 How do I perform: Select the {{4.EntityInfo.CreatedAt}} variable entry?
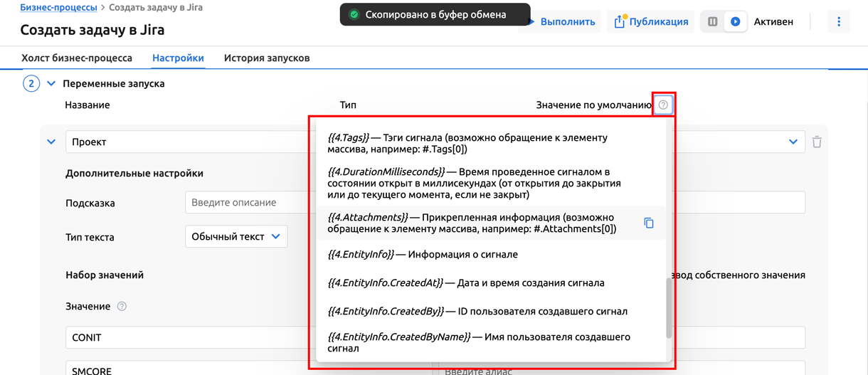coord(466,282)
